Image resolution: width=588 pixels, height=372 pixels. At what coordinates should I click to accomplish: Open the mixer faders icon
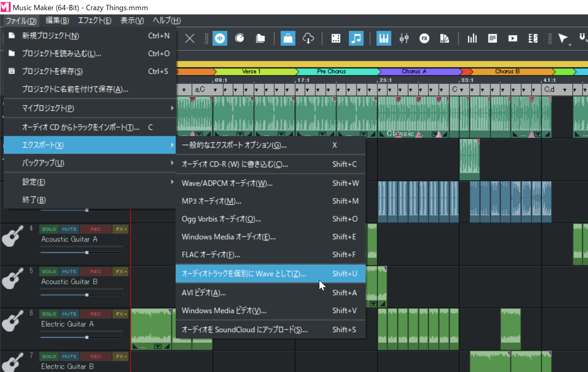404,39
